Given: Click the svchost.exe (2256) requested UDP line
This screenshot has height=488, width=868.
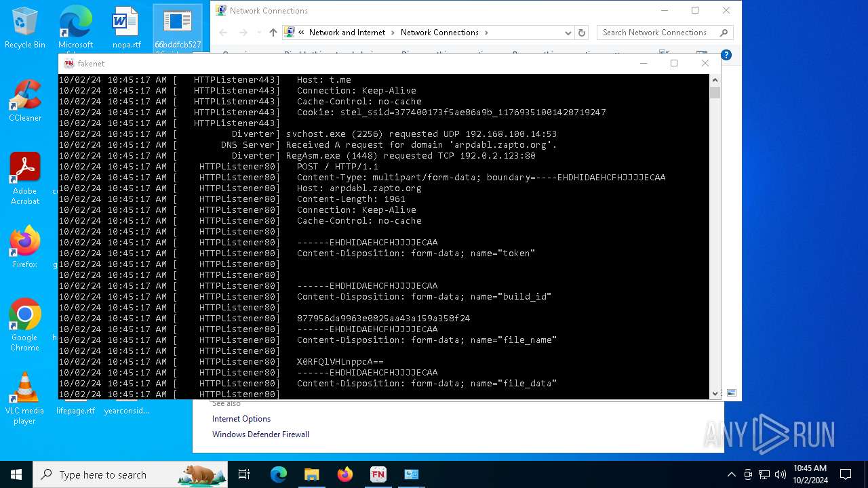Looking at the screenshot, I should tap(421, 134).
